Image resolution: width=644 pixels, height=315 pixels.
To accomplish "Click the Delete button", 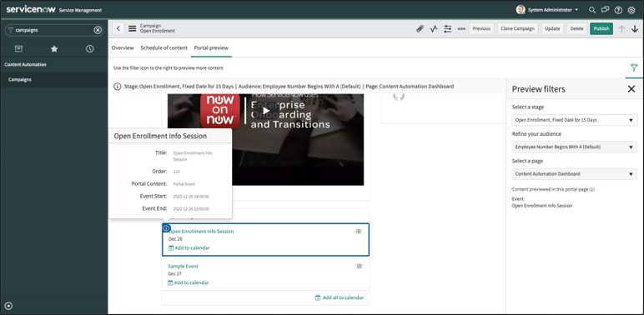I will [x=576, y=28].
